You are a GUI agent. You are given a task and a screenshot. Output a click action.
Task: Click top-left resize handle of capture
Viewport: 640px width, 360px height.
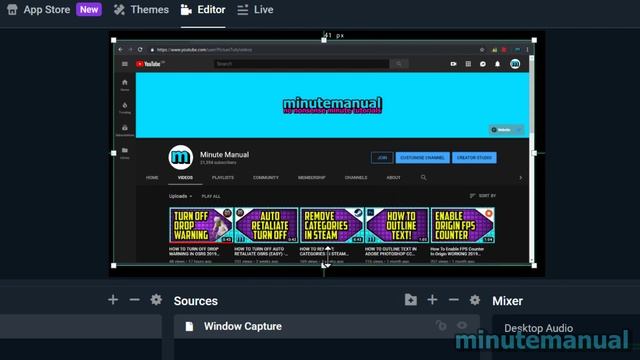coord(114,40)
